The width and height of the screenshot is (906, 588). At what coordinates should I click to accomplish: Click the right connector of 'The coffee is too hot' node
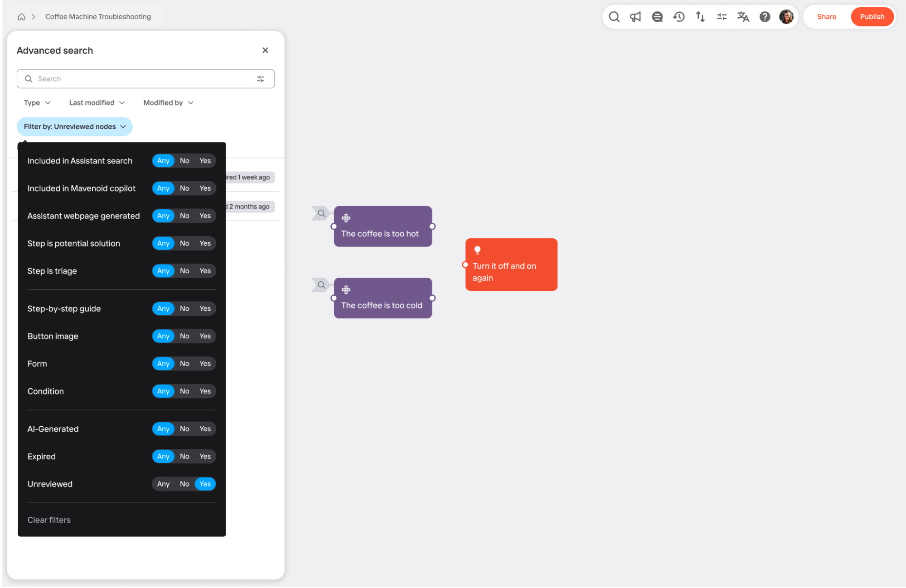432,227
